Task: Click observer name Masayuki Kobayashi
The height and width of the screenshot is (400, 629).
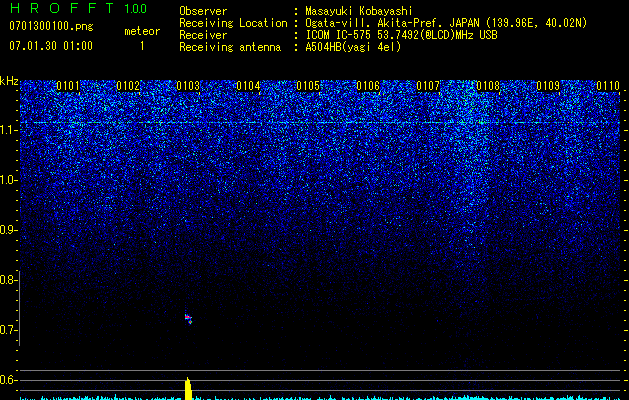Action: [x=359, y=11]
